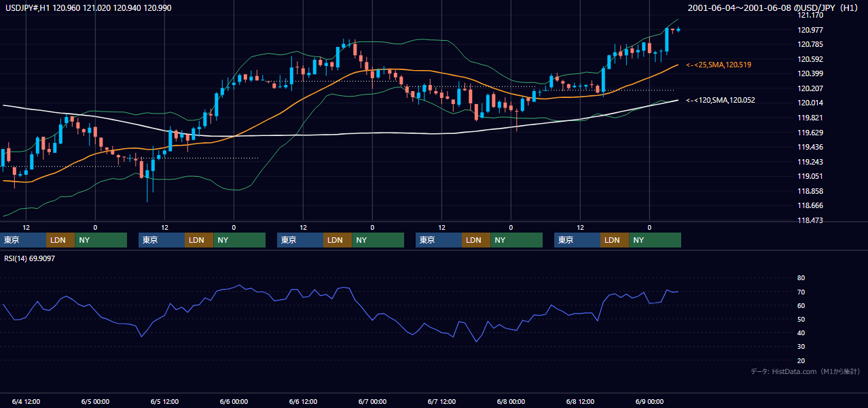
Task: Click the RSI 60 level label
Action: click(801, 305)
